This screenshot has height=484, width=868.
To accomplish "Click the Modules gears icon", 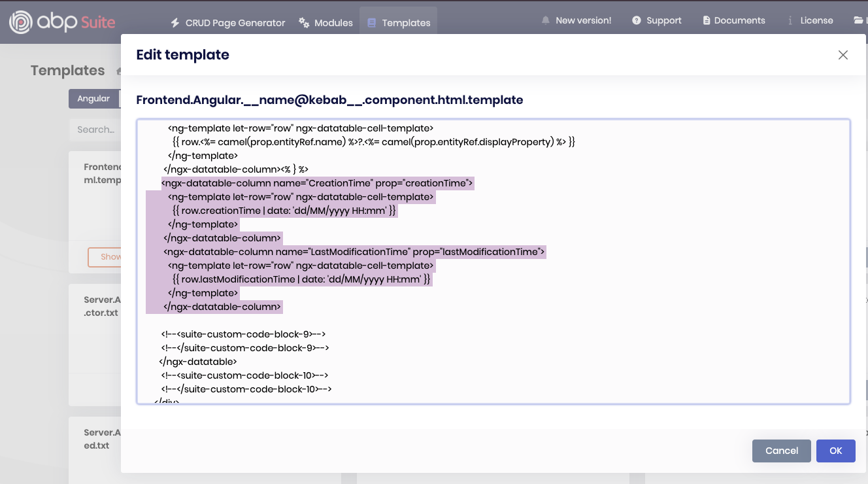I will pos(304,23).
